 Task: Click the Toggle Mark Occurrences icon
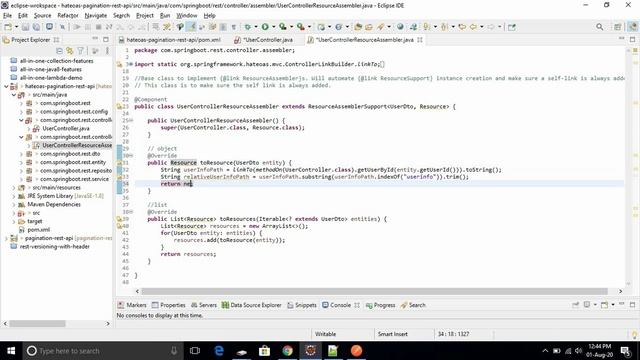[191, 27]
